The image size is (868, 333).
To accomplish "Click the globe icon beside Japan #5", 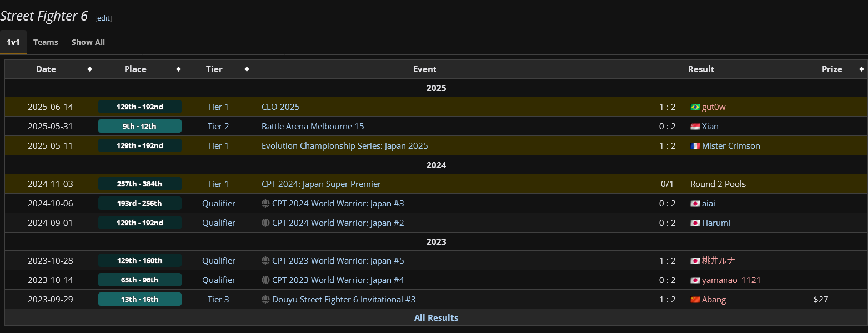I will point(265,261).
